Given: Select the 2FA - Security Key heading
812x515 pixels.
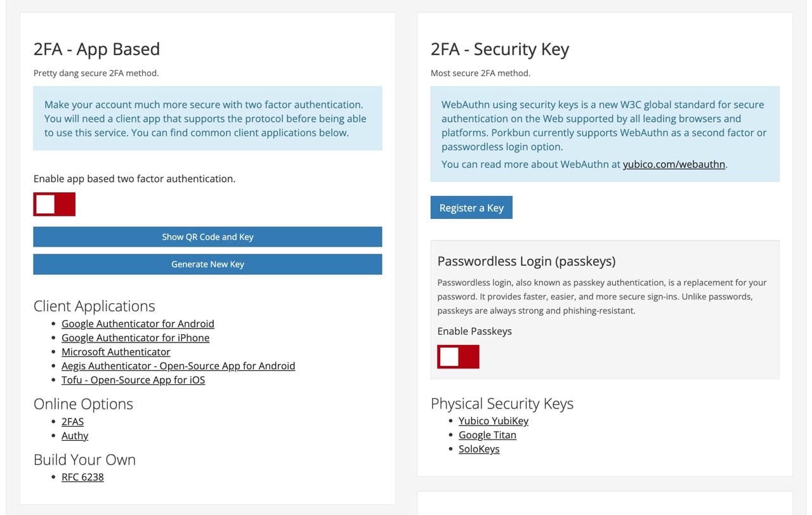Looking at the screenshot, I should click(x=500, y=49).
